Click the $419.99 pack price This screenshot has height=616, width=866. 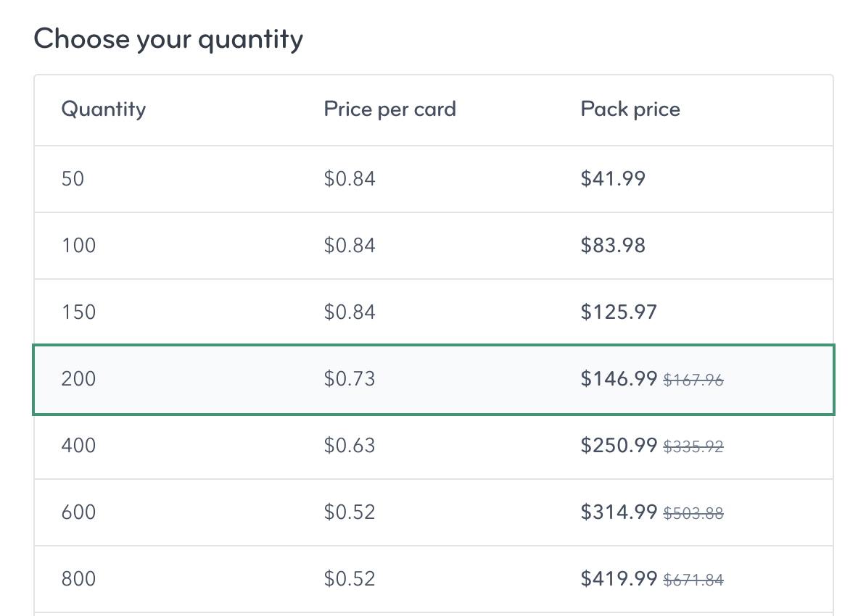pyautogui.click(x=619, y=579)
